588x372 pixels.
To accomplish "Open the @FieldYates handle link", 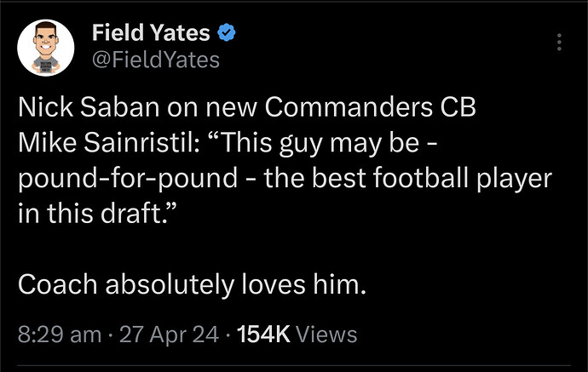I will tap(154, 59).
